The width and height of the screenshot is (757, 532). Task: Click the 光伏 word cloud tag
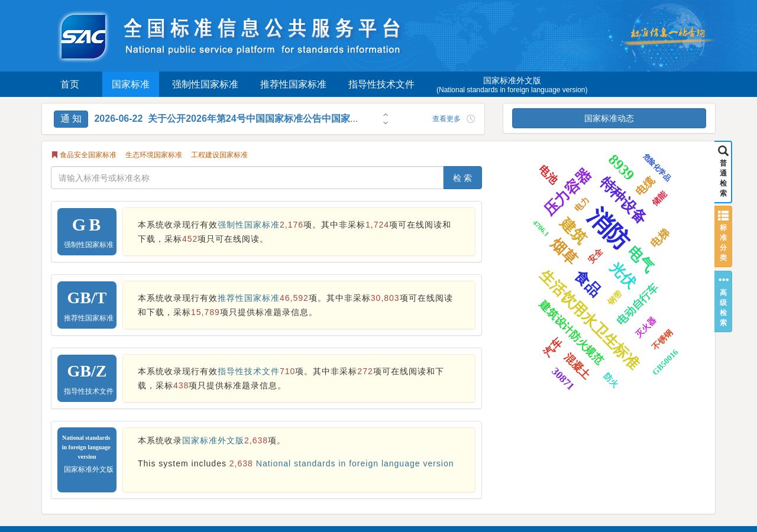pyautogui.click(x=622, y=276)
